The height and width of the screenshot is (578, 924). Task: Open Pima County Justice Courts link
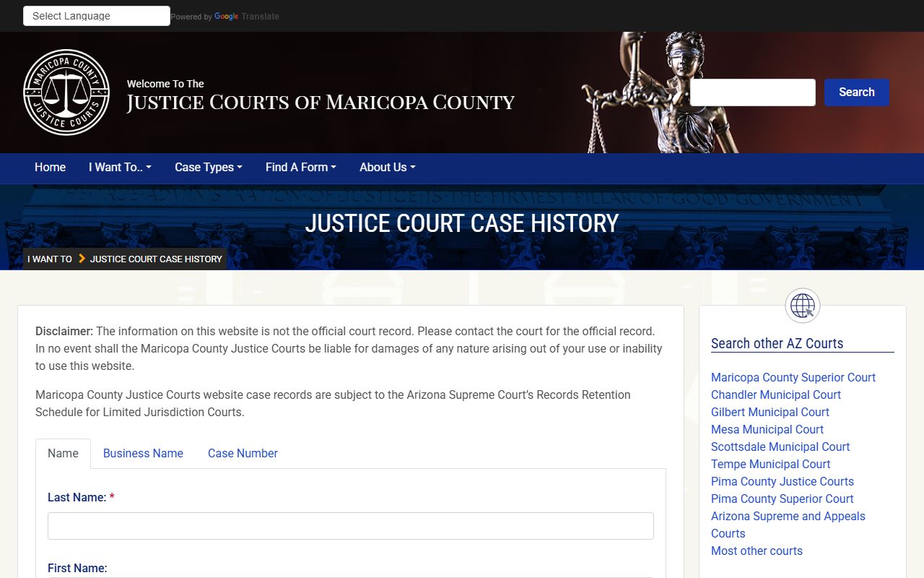coord(783,481)
